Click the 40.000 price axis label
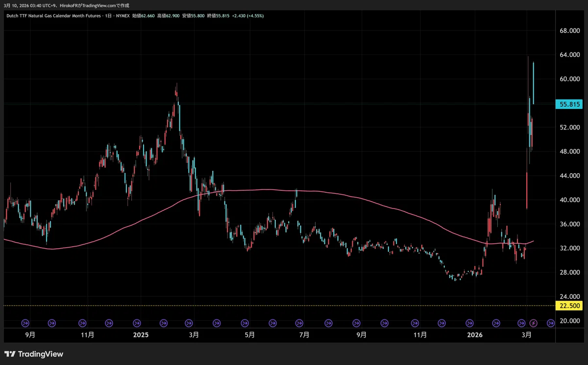 pos(569,200)
